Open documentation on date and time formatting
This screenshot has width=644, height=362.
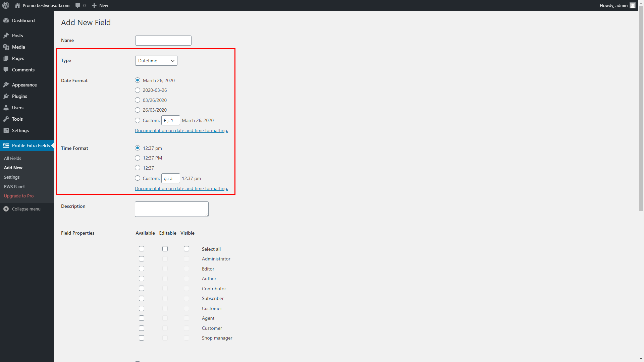(181, 130)
